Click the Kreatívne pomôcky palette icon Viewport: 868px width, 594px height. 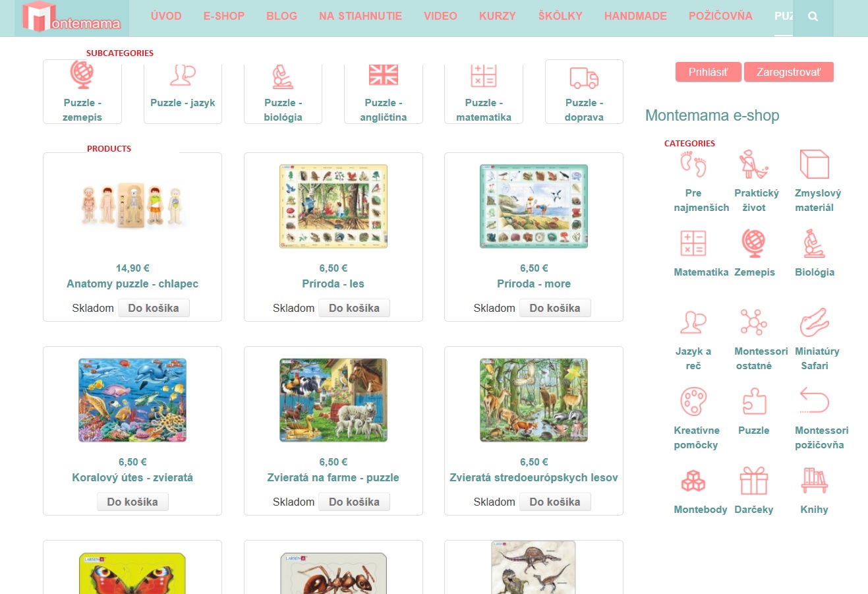pos(693,401)
